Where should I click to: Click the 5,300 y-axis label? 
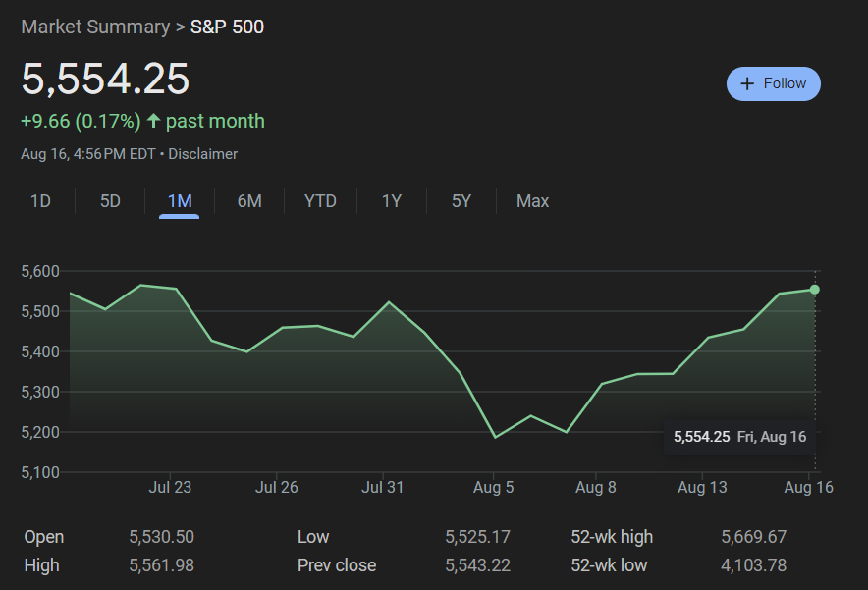tap(40, 392)
